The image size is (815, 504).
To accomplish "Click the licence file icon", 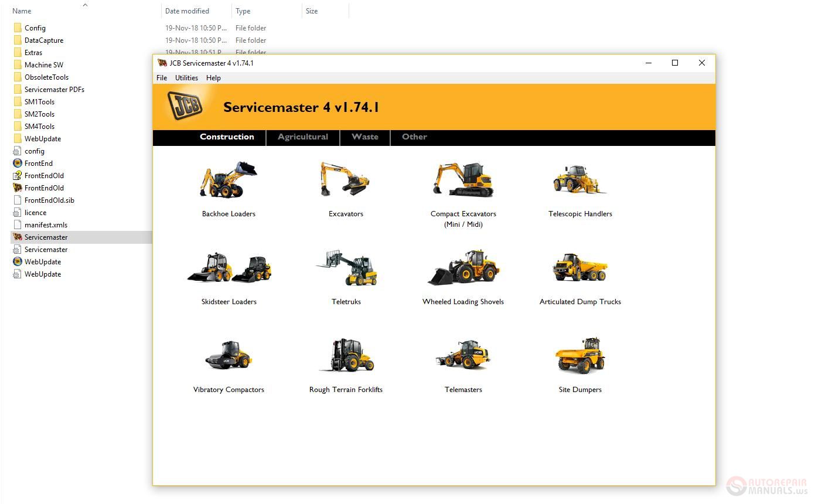I will click(x=18, y=212).
